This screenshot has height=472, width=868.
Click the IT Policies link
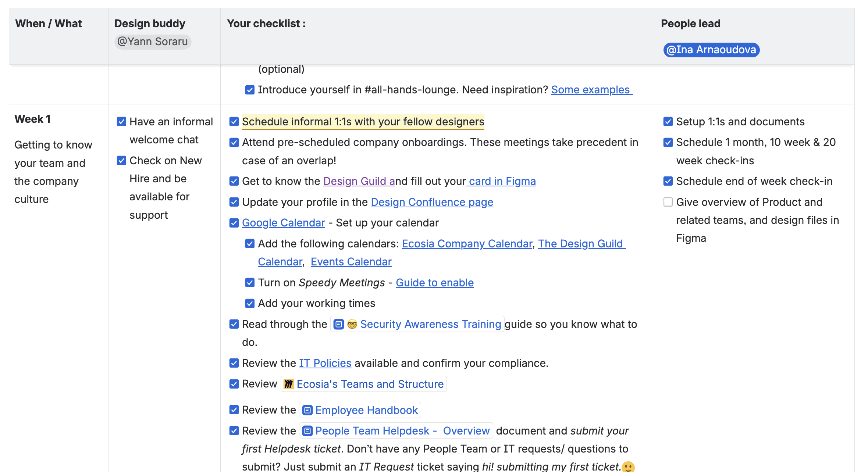[x=325, y=363]
